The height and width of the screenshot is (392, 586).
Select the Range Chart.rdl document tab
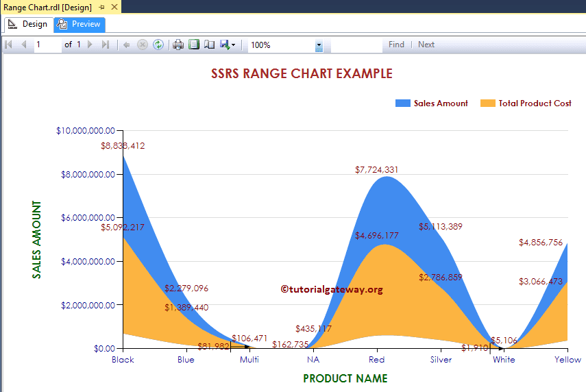(x=47, y=7)
